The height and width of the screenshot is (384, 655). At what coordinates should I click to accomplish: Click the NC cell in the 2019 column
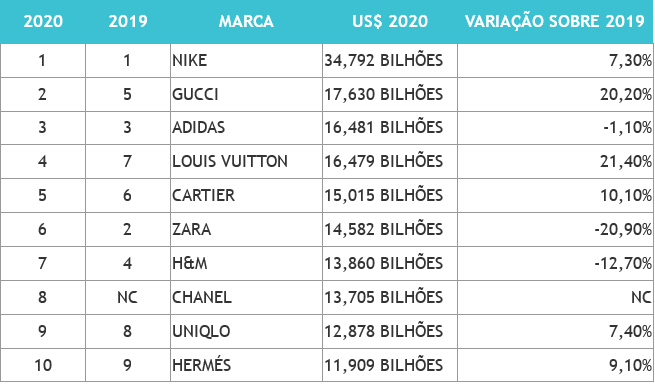pyautogui.click(x=128, y=298)
